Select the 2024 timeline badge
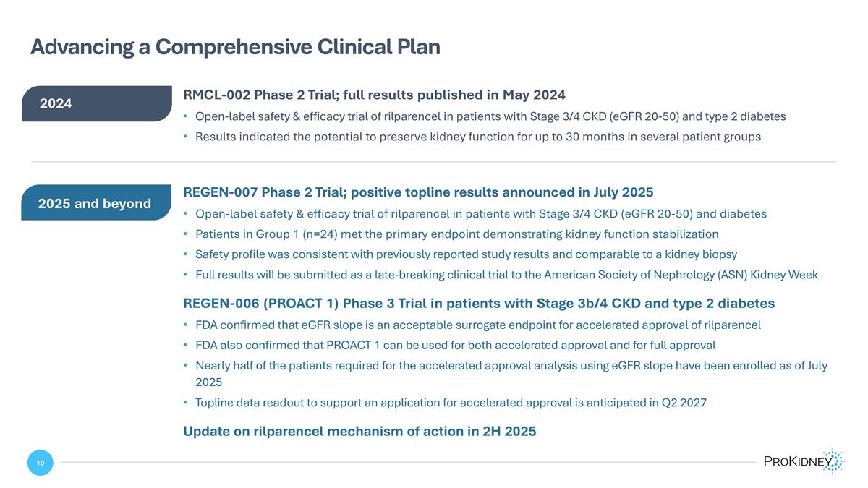868x488 pixels. click(x=95, y=103)
